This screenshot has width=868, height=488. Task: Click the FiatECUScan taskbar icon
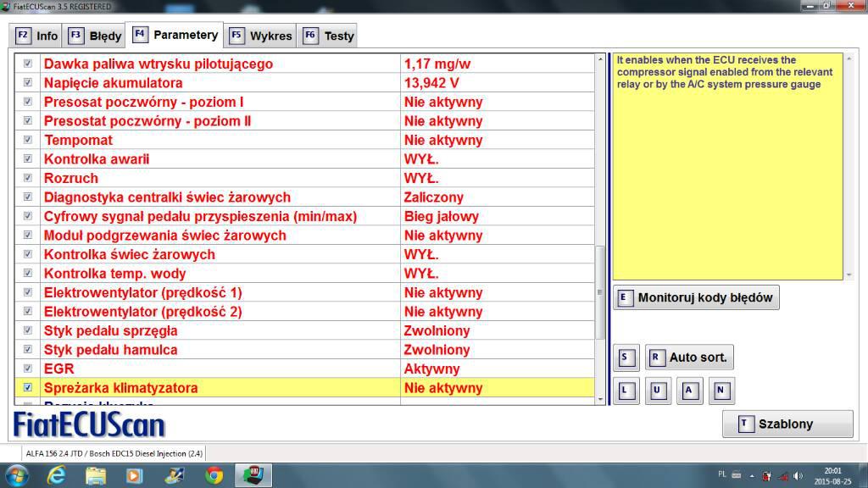[253, 476]
